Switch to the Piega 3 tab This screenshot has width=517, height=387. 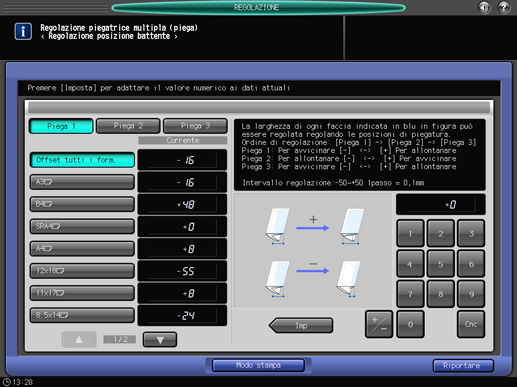pos(195,126)
